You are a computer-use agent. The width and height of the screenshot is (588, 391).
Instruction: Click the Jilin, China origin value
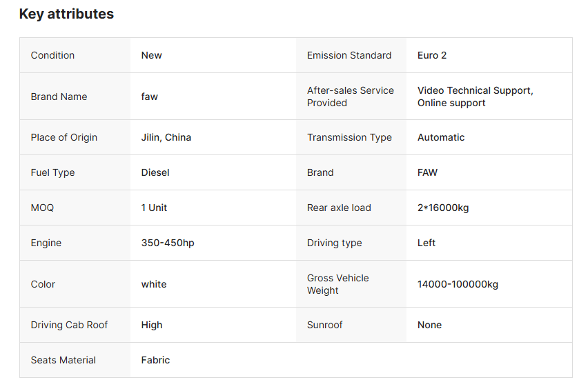[166, 137]
